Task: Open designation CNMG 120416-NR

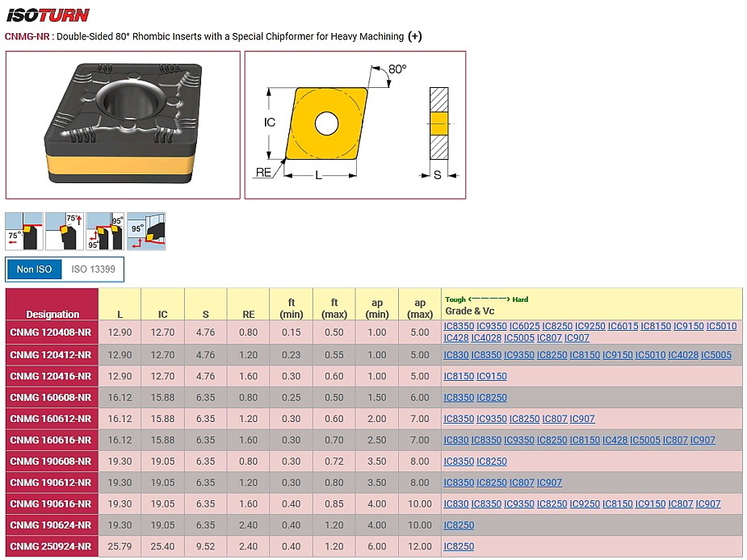Action: (51, 376)
